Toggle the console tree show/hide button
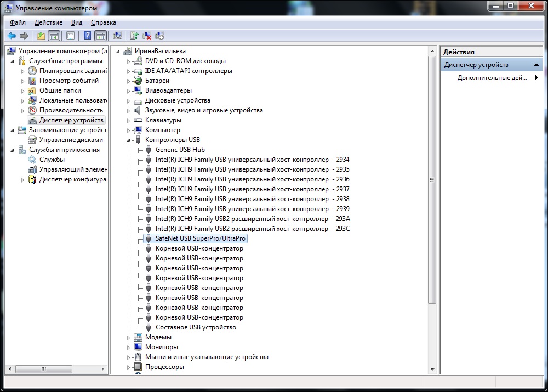The height and width of the screenshot is (392, 548). [54, 36]
